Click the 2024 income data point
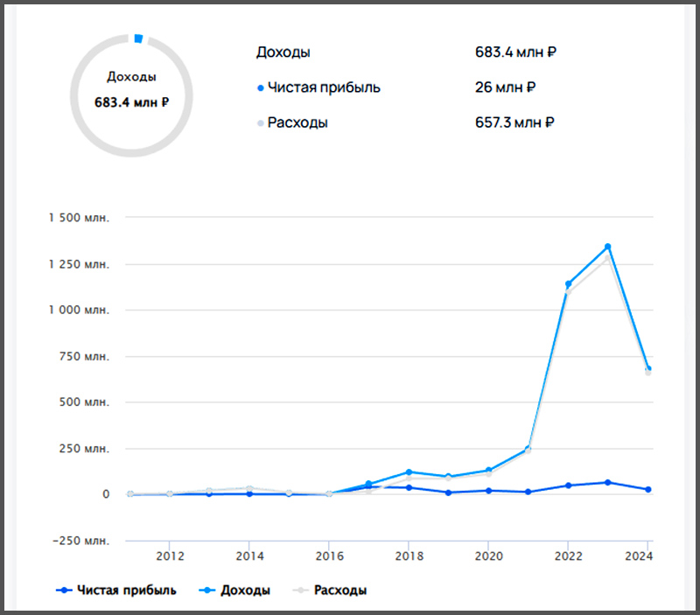This screenshot has height=615, width=700. click(647, 368)
